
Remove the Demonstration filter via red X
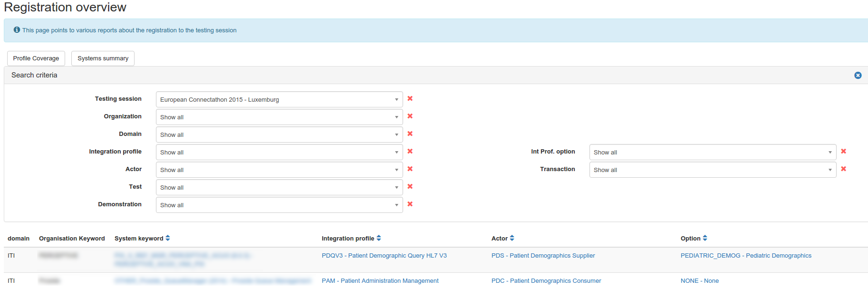(x=410, y=204)
